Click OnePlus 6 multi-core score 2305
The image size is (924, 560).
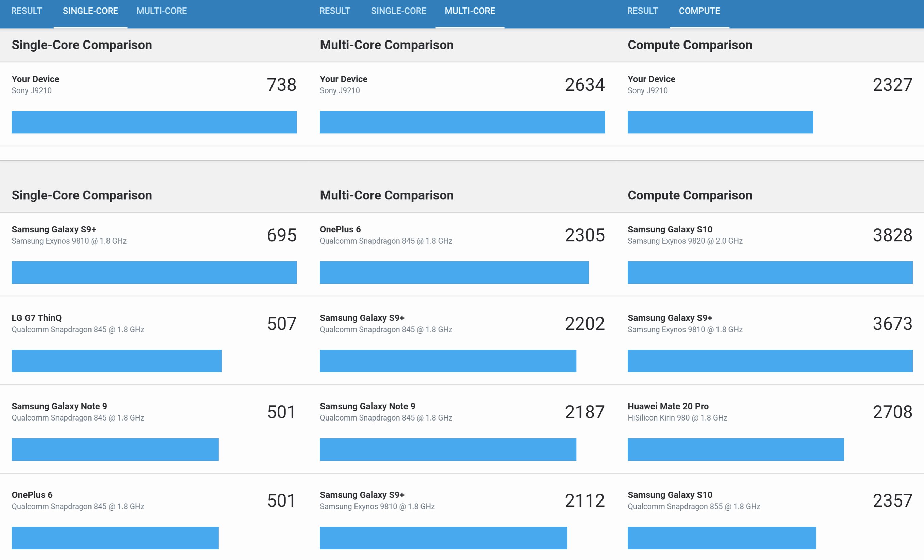pyautogui.click(x=584, y=235)
